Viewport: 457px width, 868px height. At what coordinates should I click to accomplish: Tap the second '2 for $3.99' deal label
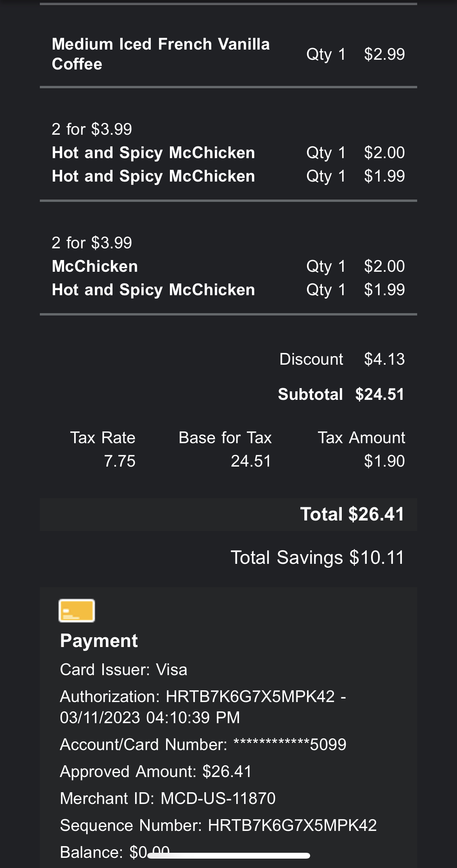[92, 243]
